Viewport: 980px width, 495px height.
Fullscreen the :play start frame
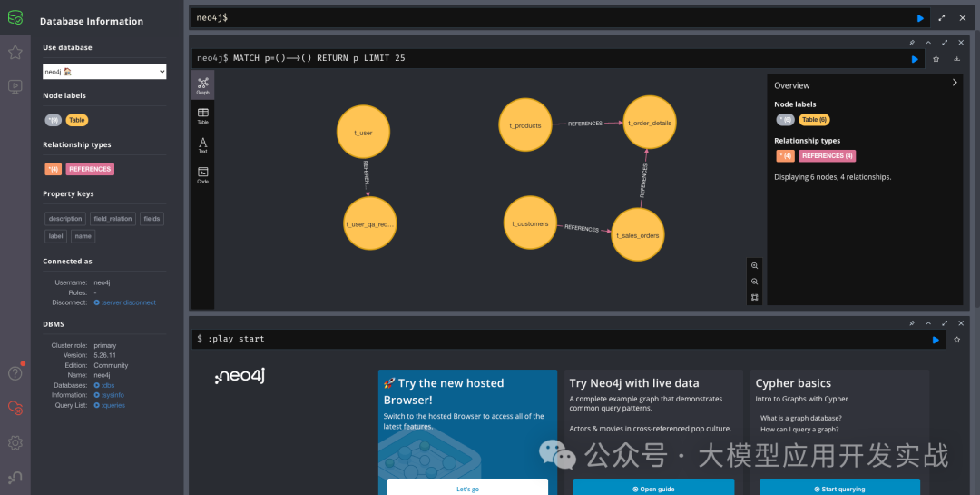point(945,323)
